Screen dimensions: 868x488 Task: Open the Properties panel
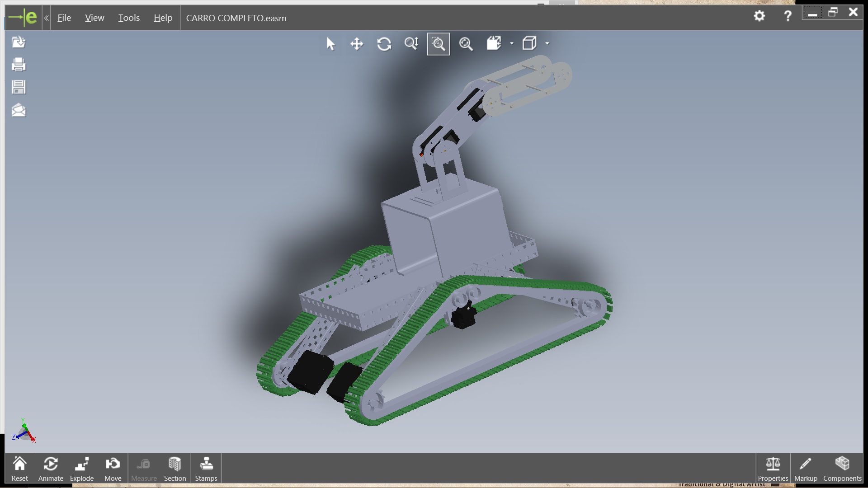tap(773, 469)
